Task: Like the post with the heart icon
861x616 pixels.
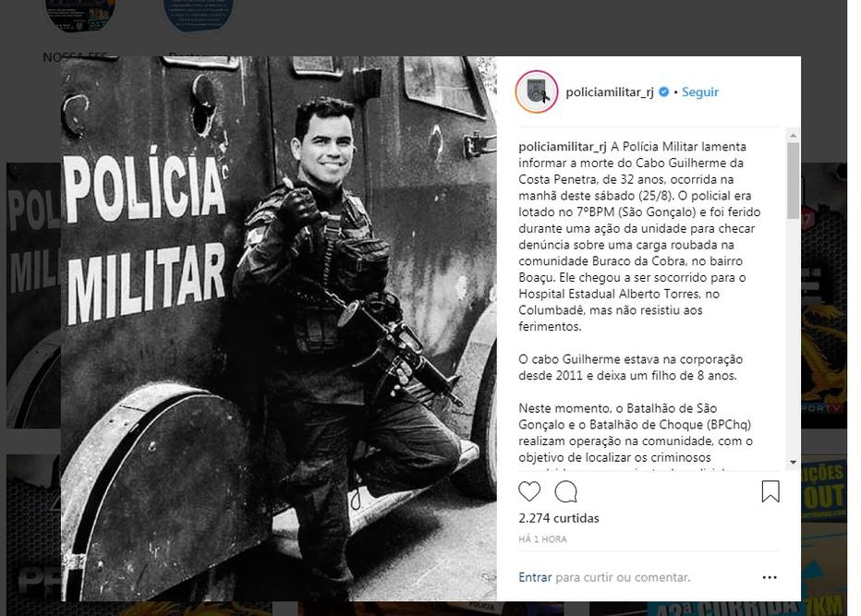Action: tap(529, 492)
